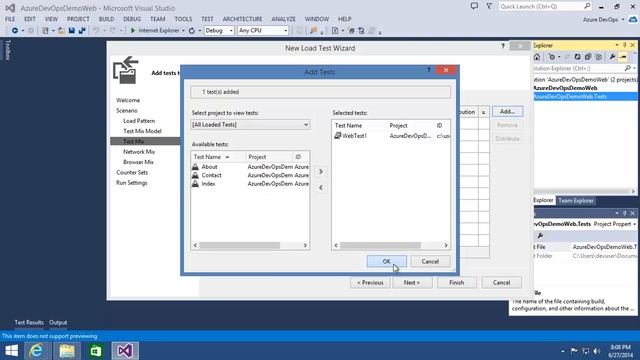The width and height of the screenshot is (640, 360).
Task: Click Solution Explorer Preview Selected Items icon
Action: pos(623,57)
